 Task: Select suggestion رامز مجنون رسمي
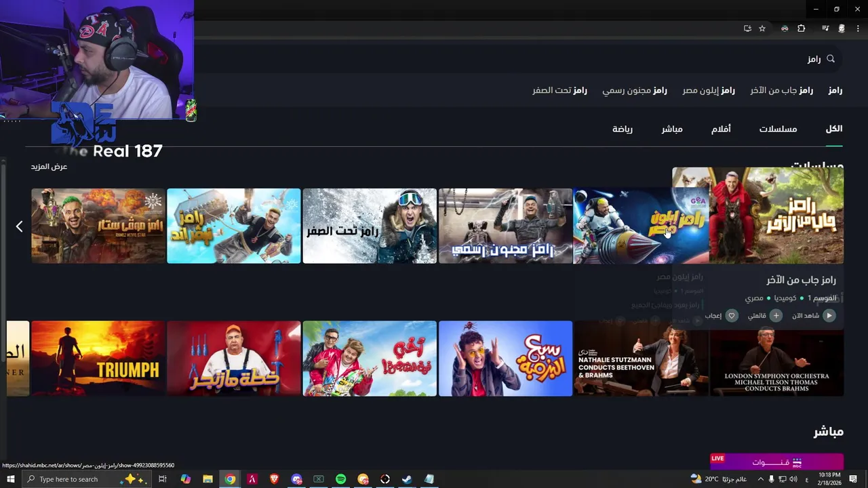click(635, 90)
